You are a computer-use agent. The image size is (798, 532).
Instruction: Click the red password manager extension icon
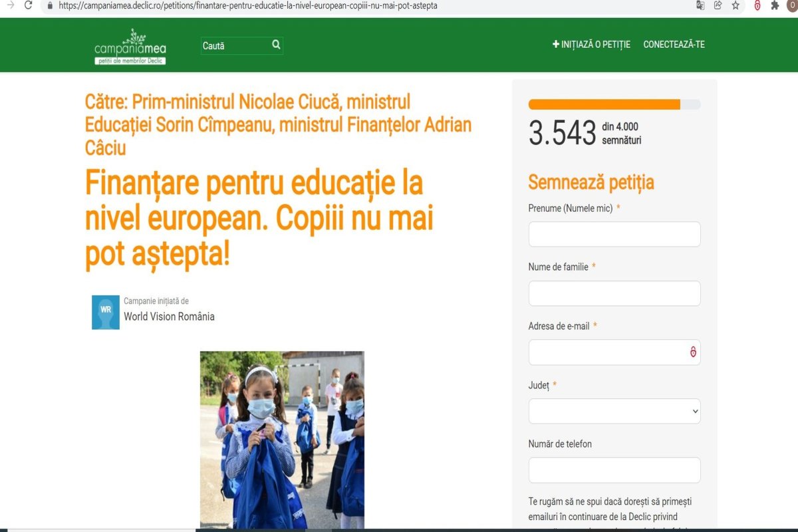tap(758, 5)
